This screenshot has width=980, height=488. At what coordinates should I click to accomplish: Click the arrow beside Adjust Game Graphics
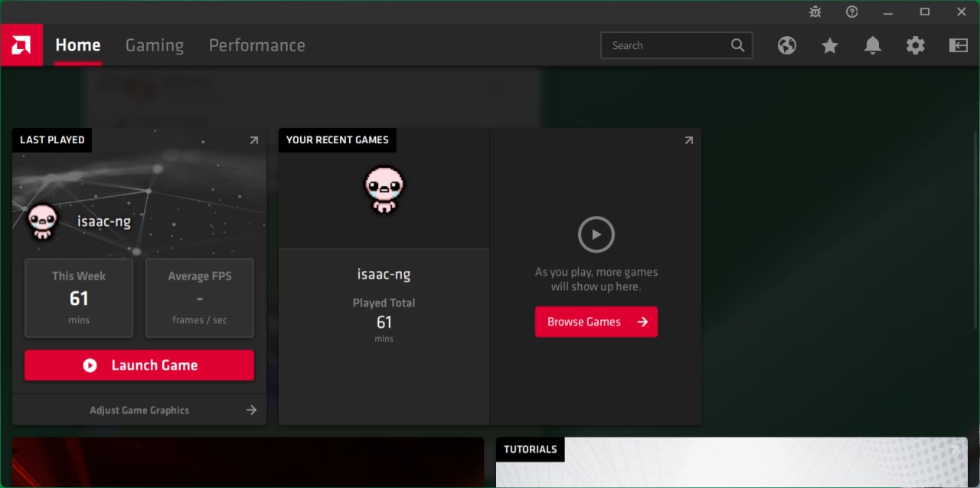click(251, 410)
